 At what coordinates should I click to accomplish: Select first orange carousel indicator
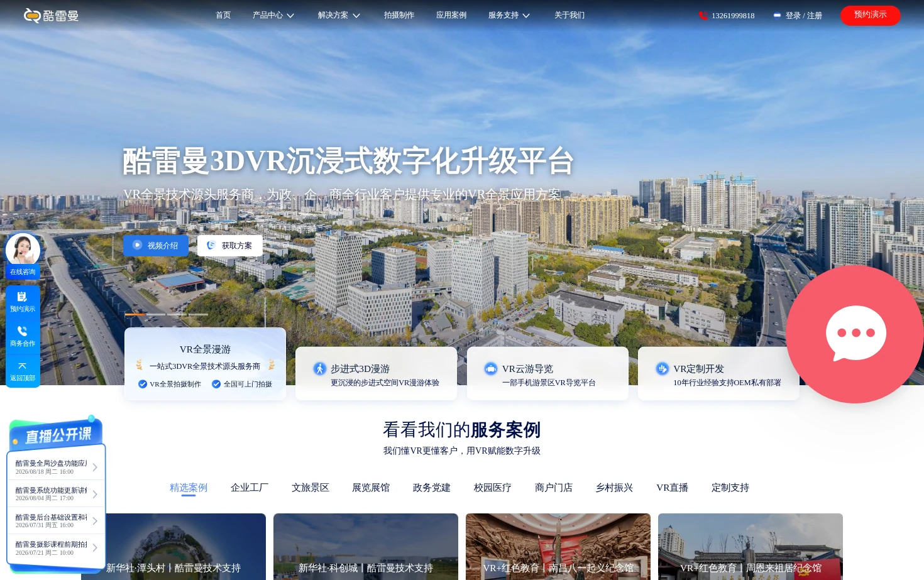tap(135, 314)
